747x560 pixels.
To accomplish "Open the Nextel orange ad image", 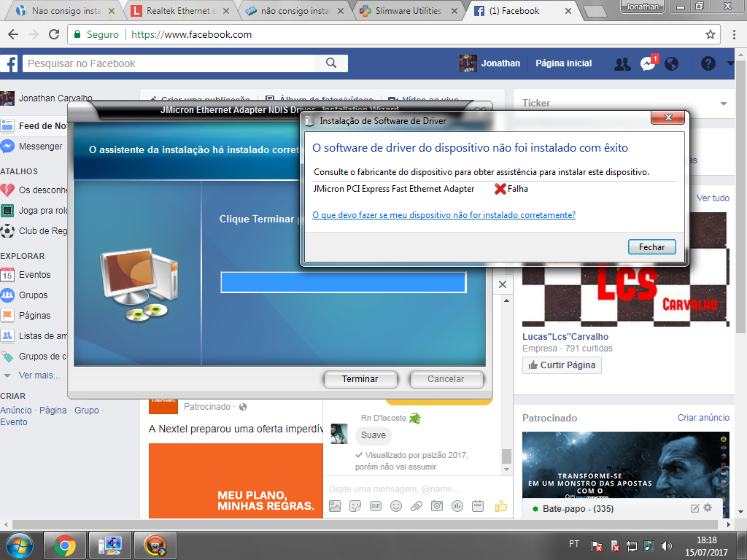I will (236, 481).
